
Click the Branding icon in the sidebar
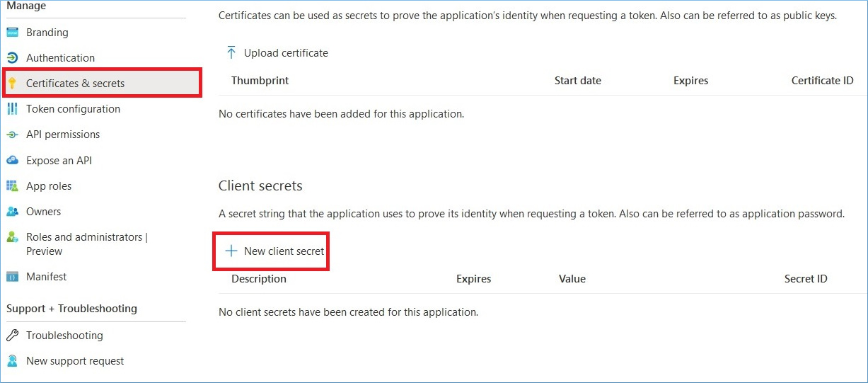click(12, 33)
